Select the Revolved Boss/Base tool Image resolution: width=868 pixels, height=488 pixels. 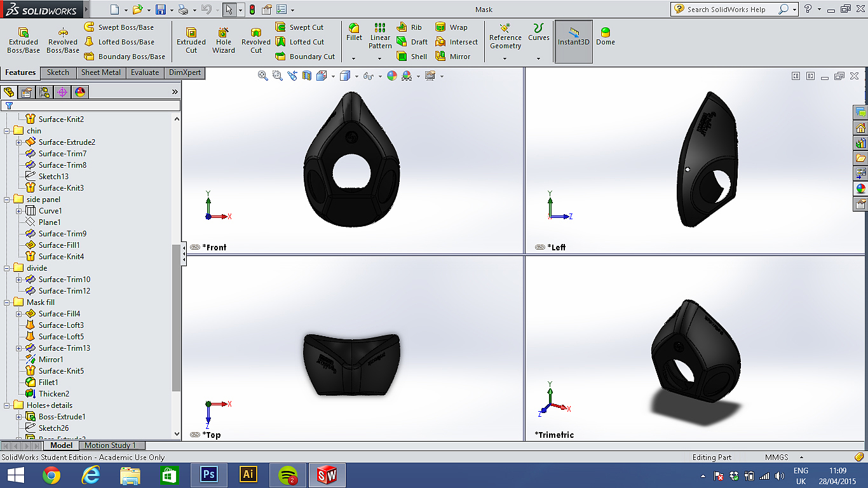[x=63, y=41]
